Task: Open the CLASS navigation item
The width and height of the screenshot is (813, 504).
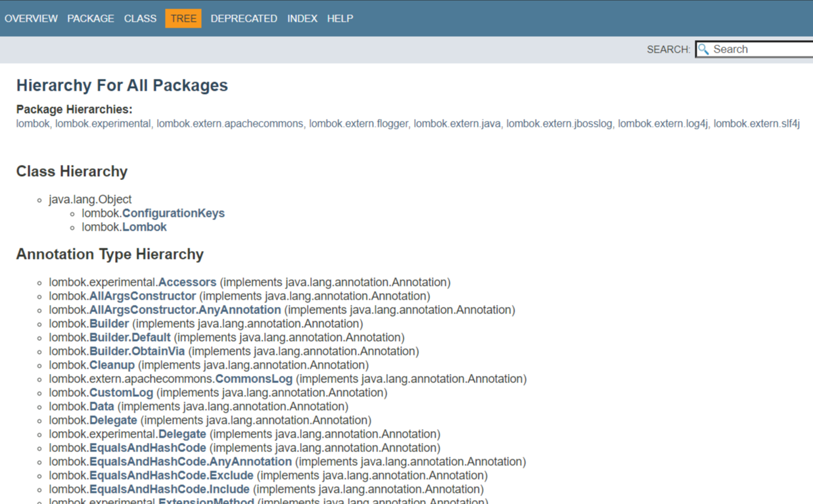Action: tap(140, 18)
